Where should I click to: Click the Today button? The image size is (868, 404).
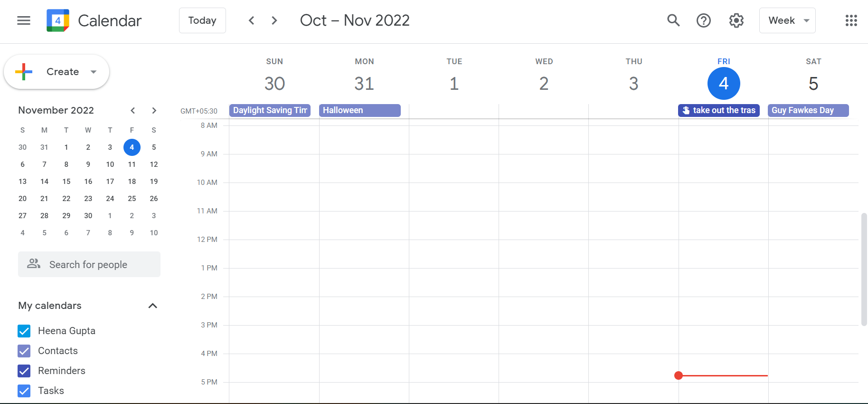pyautogui.click(x=202, y=20)
